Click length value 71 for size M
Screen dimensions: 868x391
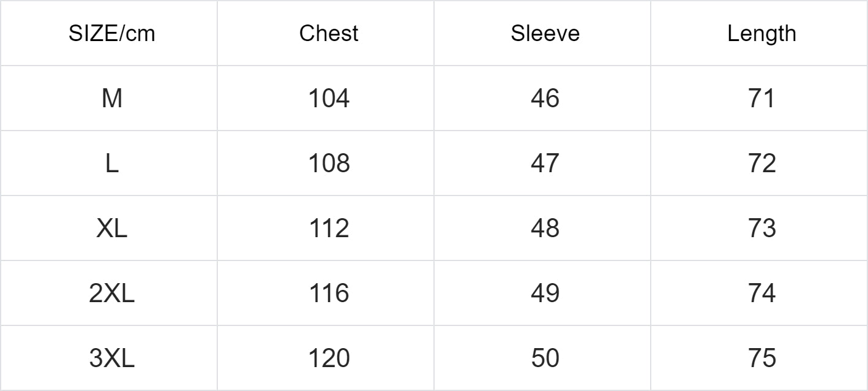(x=761, y=99)
